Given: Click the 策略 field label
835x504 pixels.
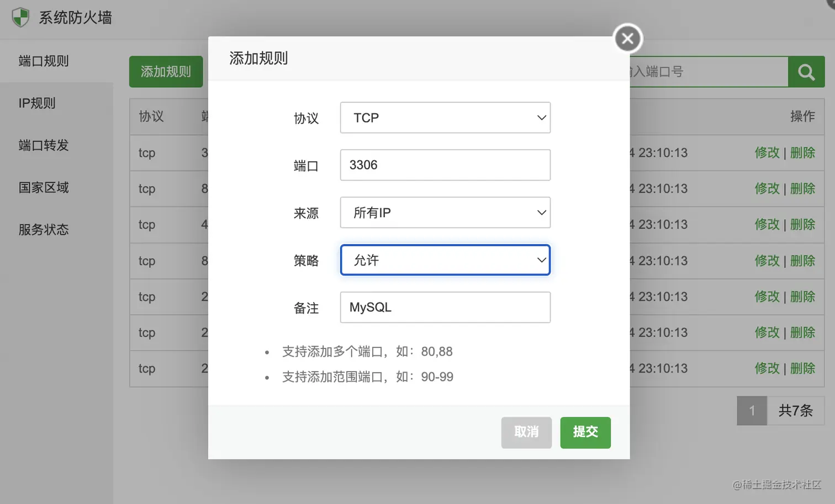Looking at the screenshot, I should (x=306, y=261).
